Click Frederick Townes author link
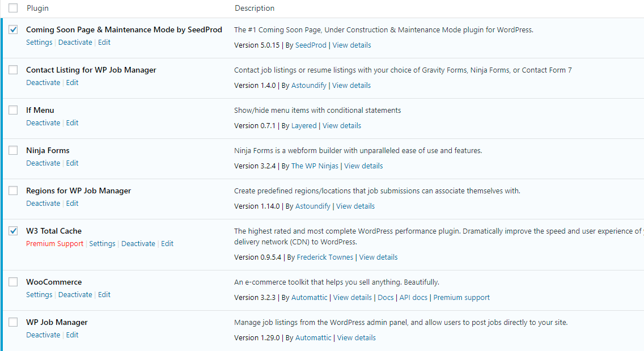This screenshot has width=644, height=351. click(x=325, y=257)
